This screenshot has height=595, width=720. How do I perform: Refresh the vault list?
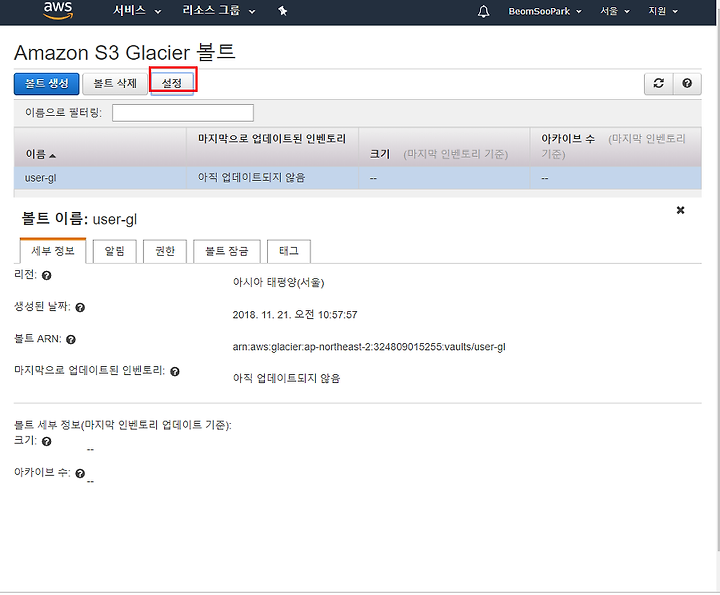658,84
